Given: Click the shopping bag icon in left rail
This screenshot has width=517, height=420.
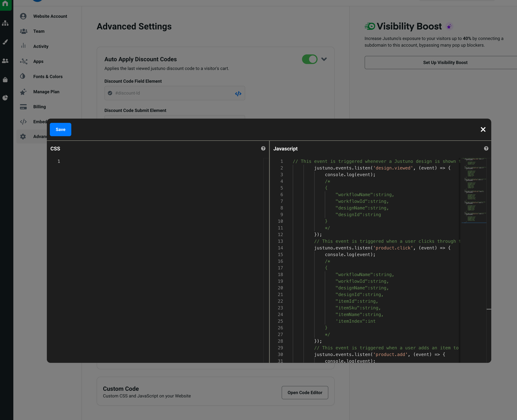Looking at the screenshot, I should pos(5,80).
